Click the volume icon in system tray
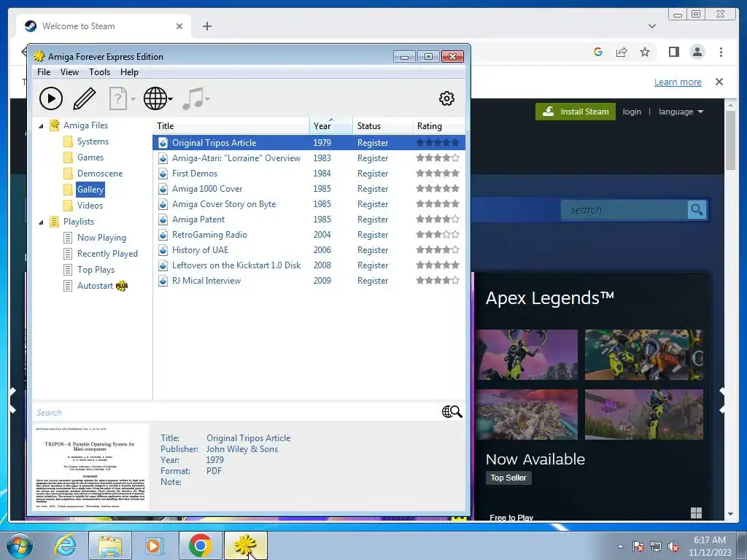Viewport: 747px width, 560px height. [x=673, y=547]
